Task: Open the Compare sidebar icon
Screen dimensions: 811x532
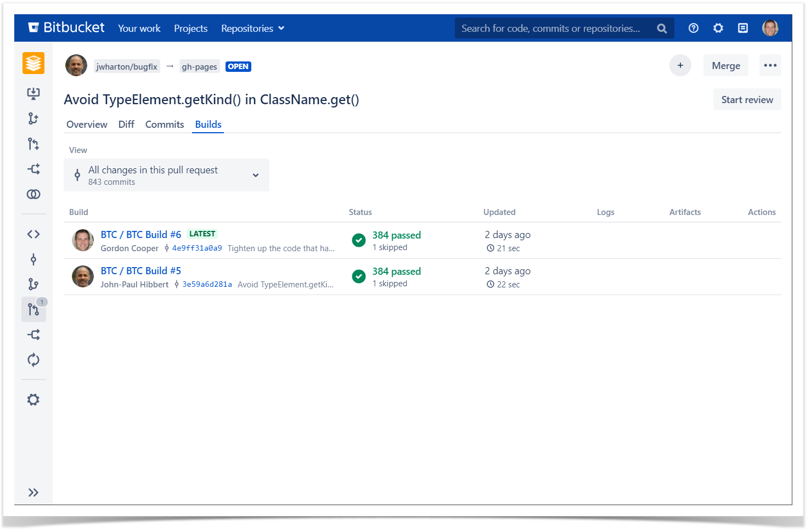Action: pos(33,194)
